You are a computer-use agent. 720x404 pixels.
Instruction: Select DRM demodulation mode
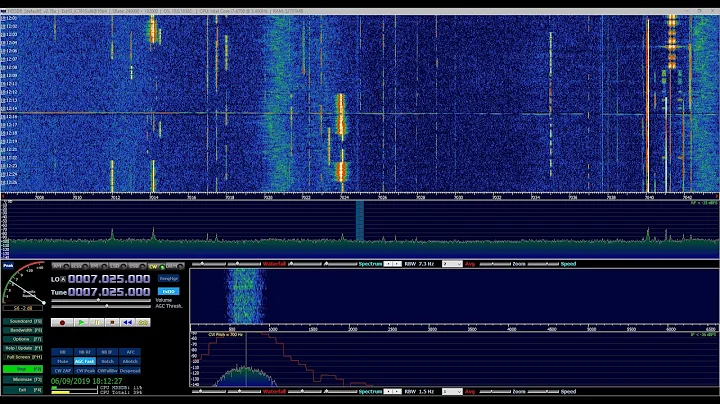click(174, 266)
